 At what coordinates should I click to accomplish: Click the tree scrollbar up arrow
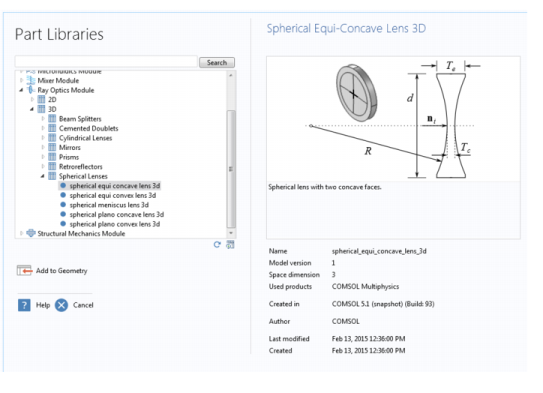click(231, 75)
